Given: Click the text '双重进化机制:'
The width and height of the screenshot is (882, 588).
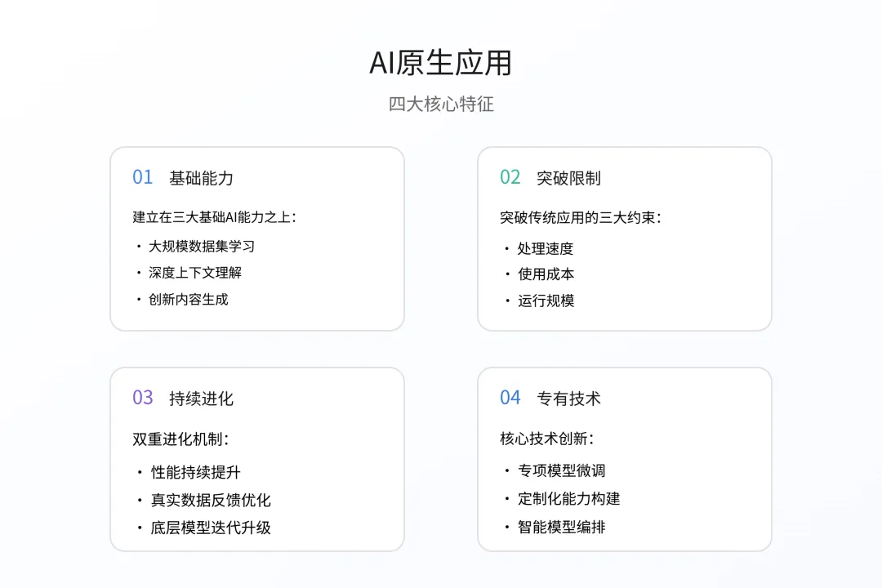Looking at the screenshot, I should point(180,439).
